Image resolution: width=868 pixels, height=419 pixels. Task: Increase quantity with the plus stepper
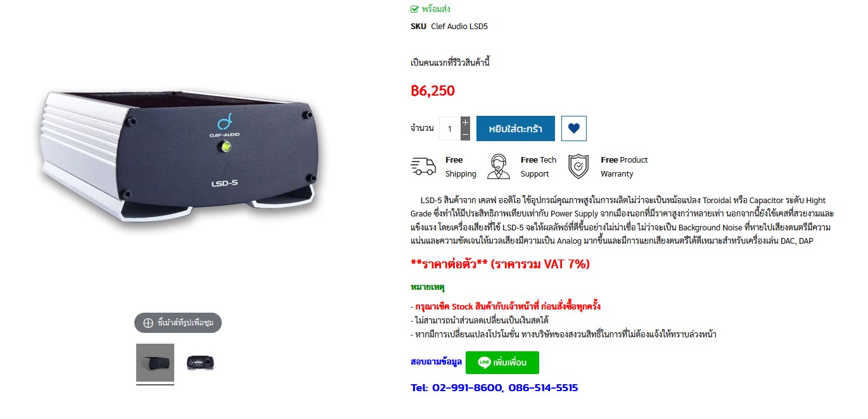click(465, 122)
